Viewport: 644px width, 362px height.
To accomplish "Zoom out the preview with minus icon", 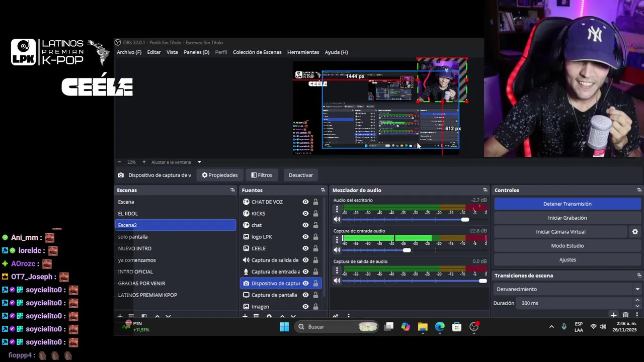I will 119,162.
